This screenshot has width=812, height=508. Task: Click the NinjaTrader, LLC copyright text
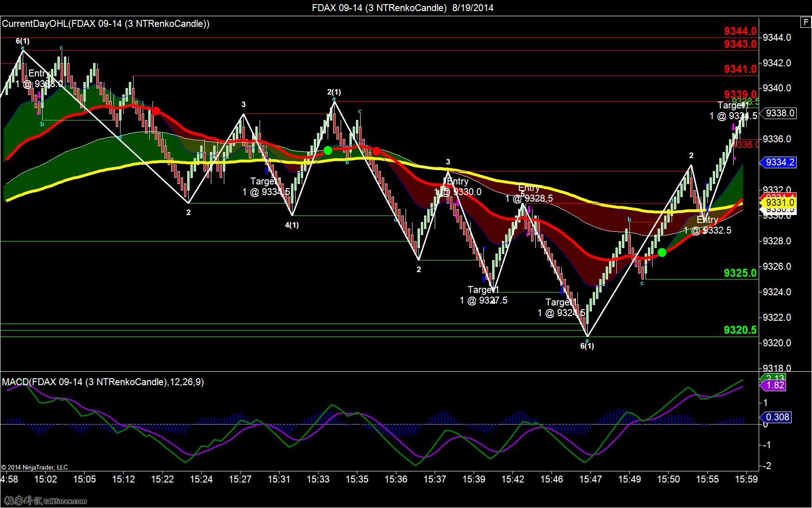pos(35,467)
